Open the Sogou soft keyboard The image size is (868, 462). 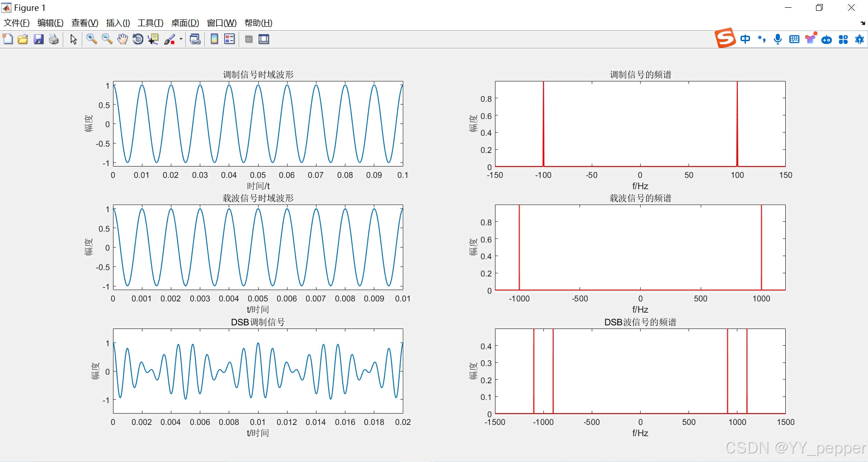[x=794, y=39]
